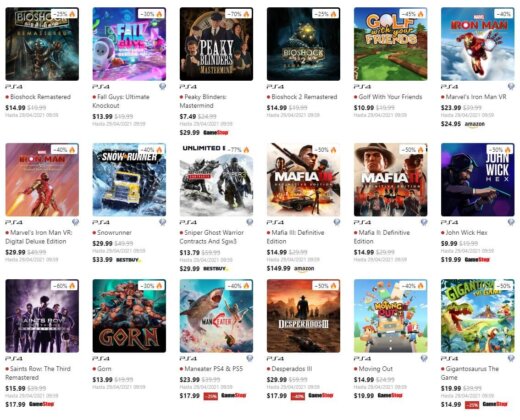The height and width of the screenshot is (420, 520).
Task: Click the GameStop offer for Maneater
Action: click(213, 396)
